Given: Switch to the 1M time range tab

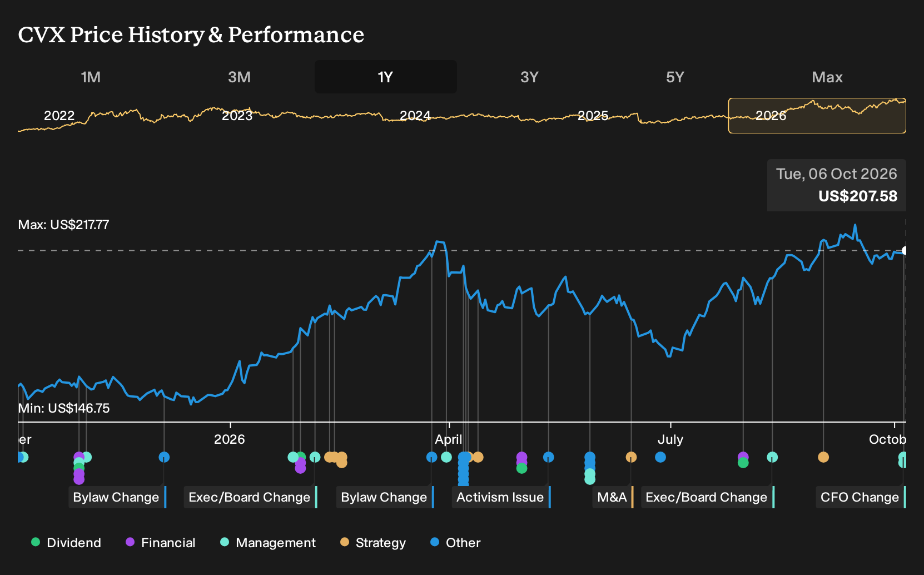Looking at the screenshot, I should pos(91,77).
